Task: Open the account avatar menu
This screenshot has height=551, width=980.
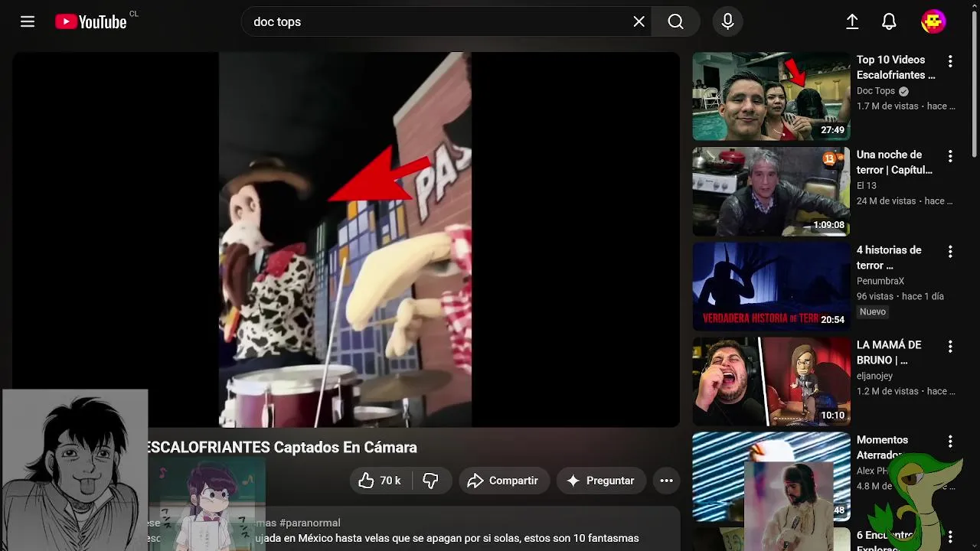Action: (933, 21)
